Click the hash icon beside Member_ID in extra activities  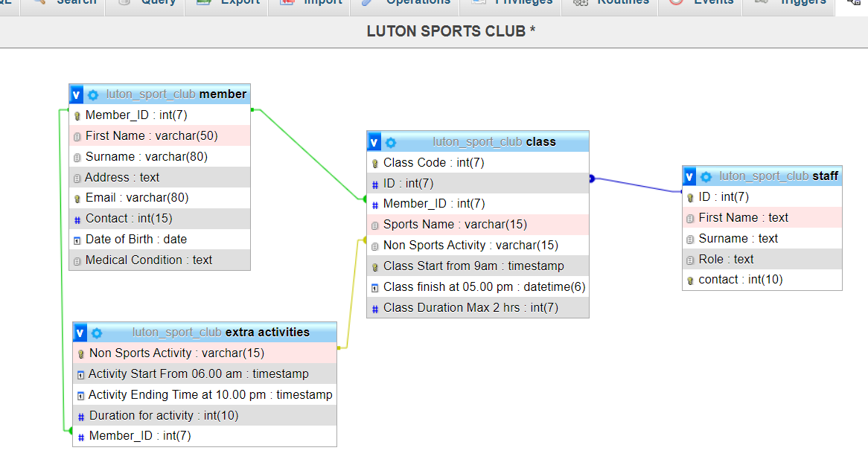point(81,437)
